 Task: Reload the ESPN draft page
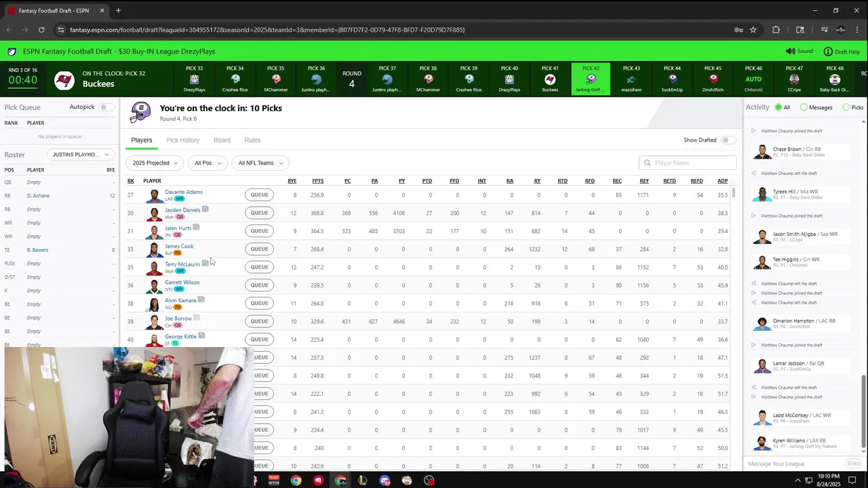(x=41, y=30)
